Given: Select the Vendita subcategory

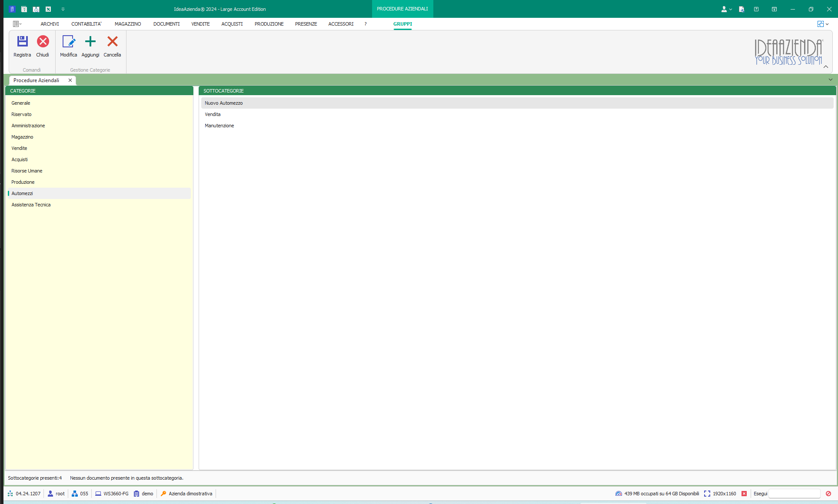Looking at the screenshot, I should coord(517,114).
